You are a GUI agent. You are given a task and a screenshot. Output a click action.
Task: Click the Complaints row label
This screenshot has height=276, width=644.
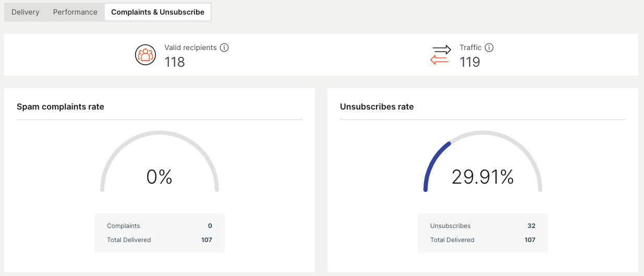click(124, 226)
